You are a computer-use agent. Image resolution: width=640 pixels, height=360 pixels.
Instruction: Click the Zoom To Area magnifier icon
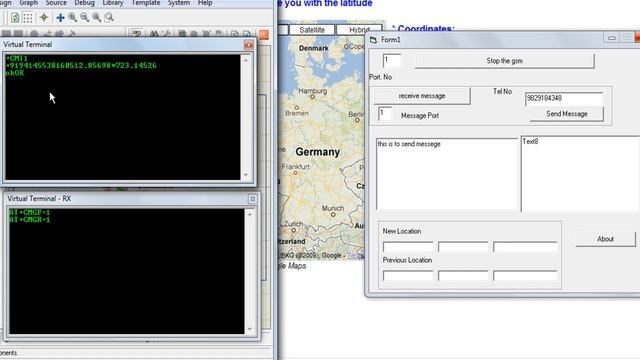click(109, 18)
